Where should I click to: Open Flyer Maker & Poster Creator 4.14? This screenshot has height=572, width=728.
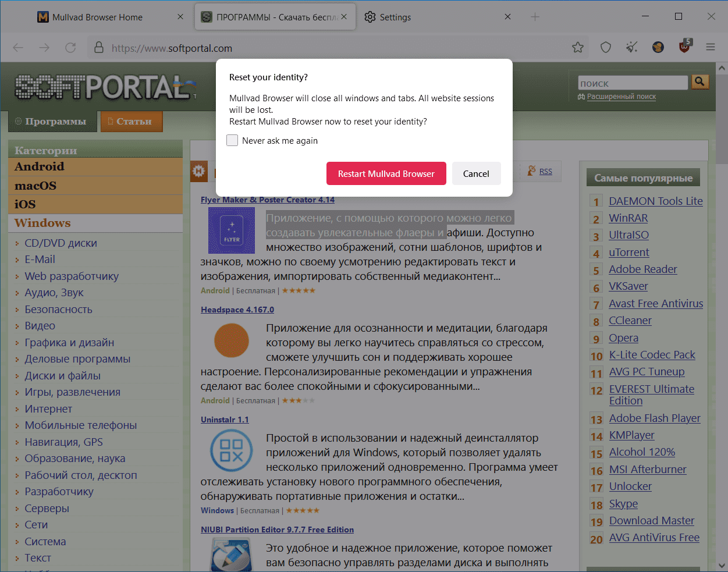[268, 200]
